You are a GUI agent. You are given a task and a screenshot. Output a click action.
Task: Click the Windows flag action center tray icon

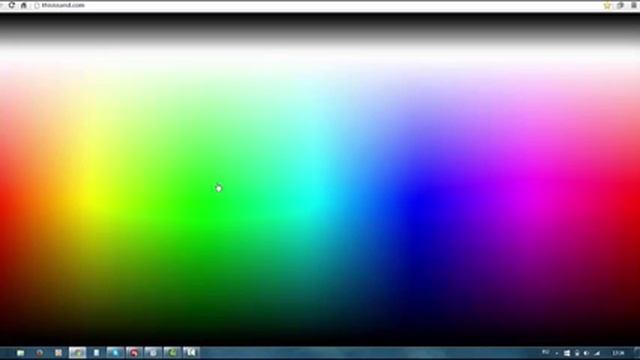(x=567, y=353)
